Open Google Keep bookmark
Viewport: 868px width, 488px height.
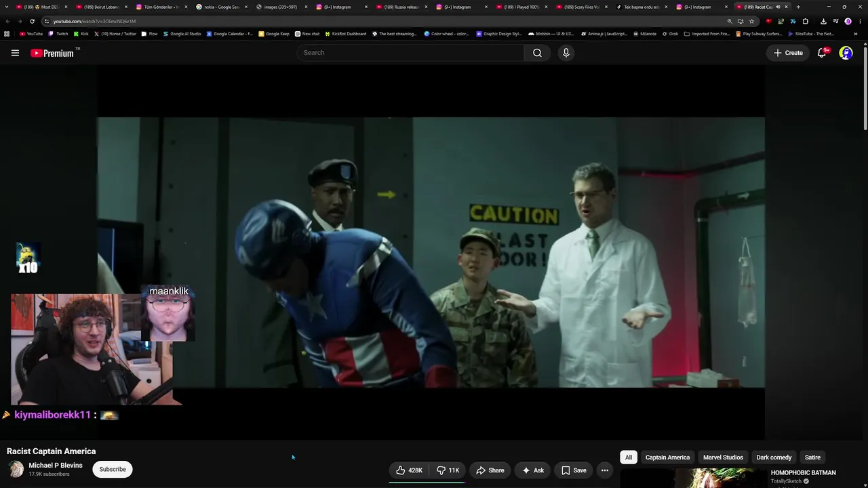273,33
